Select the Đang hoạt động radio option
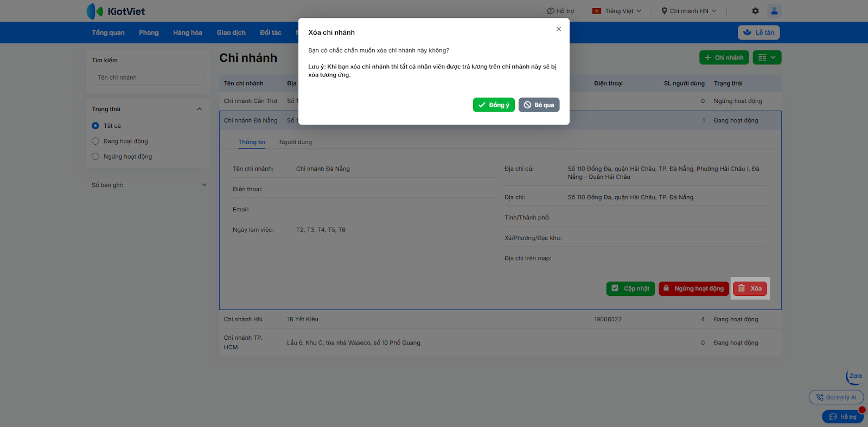Screen dimensions: 868x427 (x=95, y=141)
